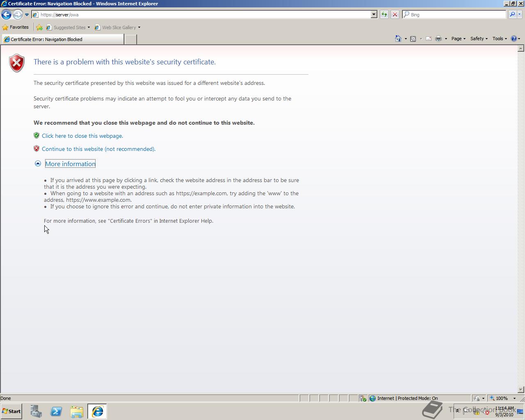Open the search provider dropdown arrow
This screenshot has height=420, width=525.
point(519,14)
